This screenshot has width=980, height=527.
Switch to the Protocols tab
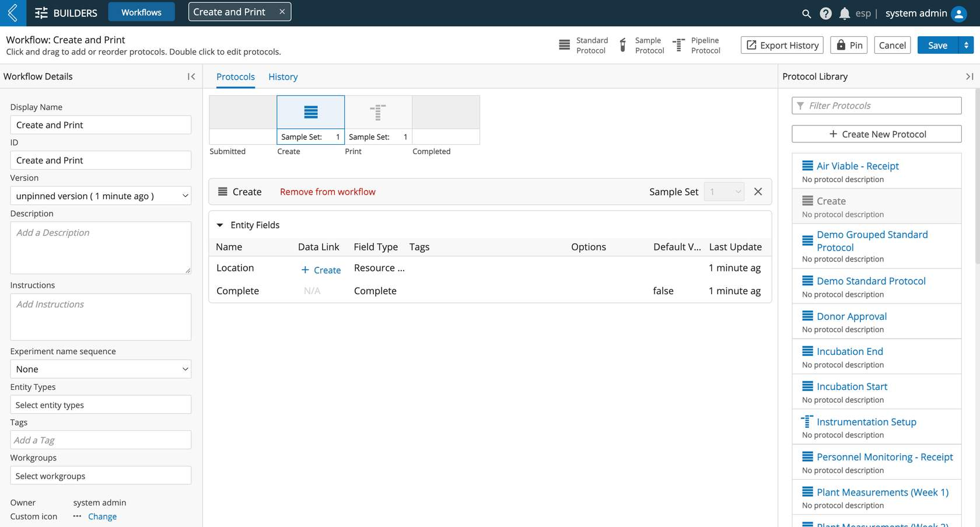236,76
